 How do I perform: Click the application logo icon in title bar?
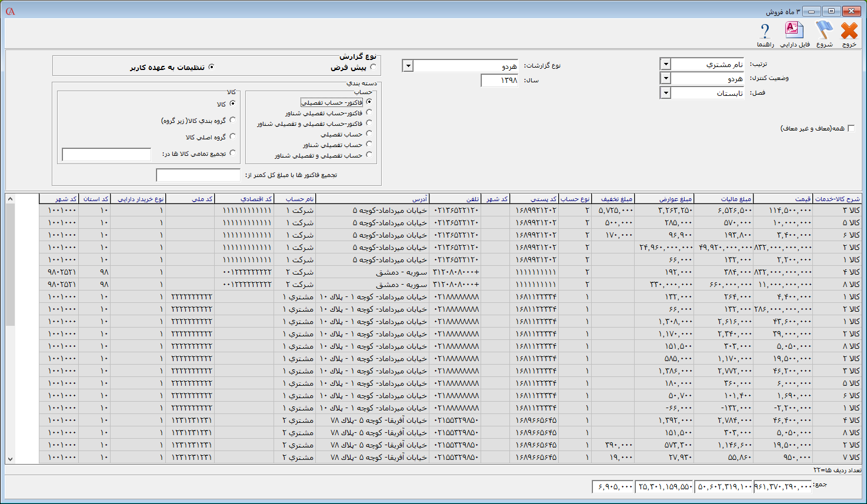(x=10, y=11)
